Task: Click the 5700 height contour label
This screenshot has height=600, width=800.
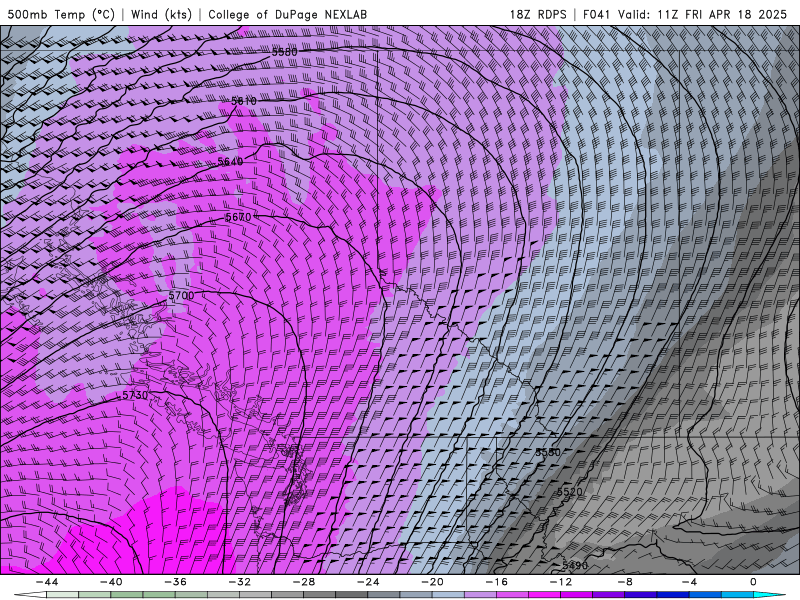Action: 181,295
